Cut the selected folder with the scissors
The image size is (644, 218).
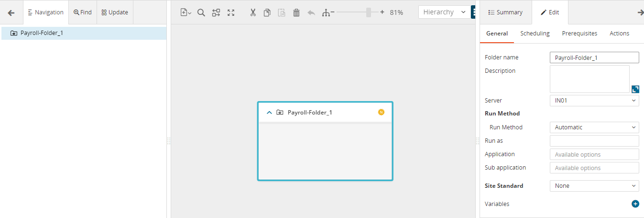(253, 12)
